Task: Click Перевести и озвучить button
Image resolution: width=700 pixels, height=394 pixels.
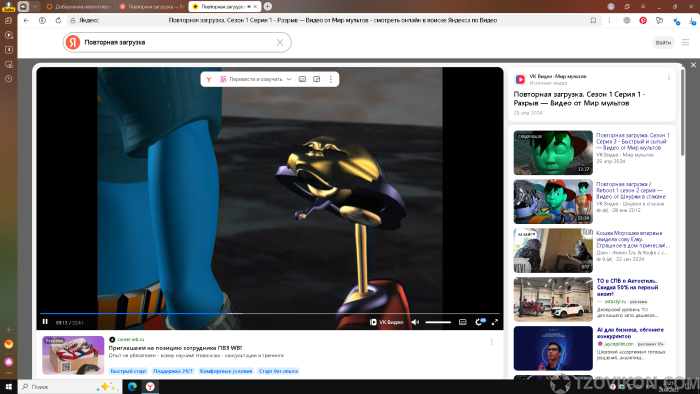Action: pyautogui.click(x=251, y=79)
